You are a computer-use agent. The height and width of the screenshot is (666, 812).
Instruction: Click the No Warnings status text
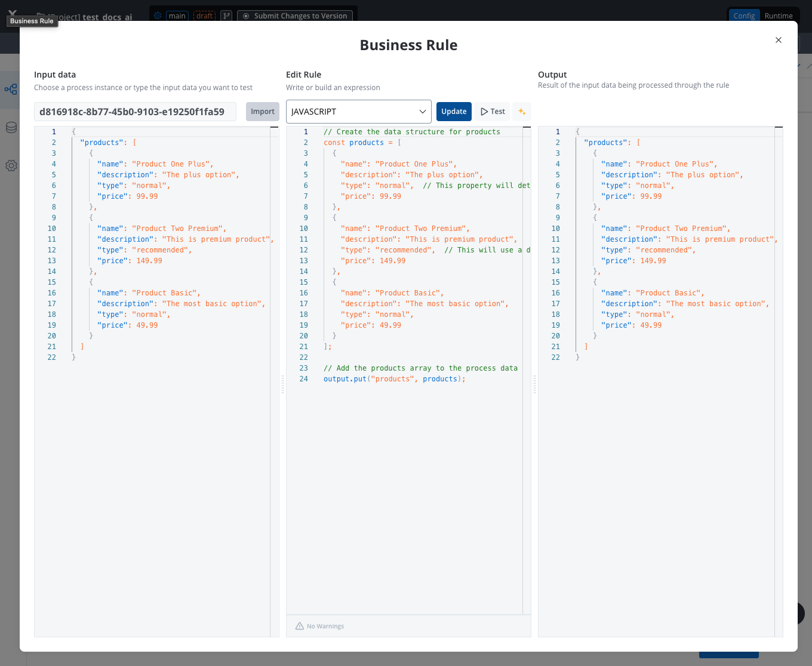click(x=325, y=626)
